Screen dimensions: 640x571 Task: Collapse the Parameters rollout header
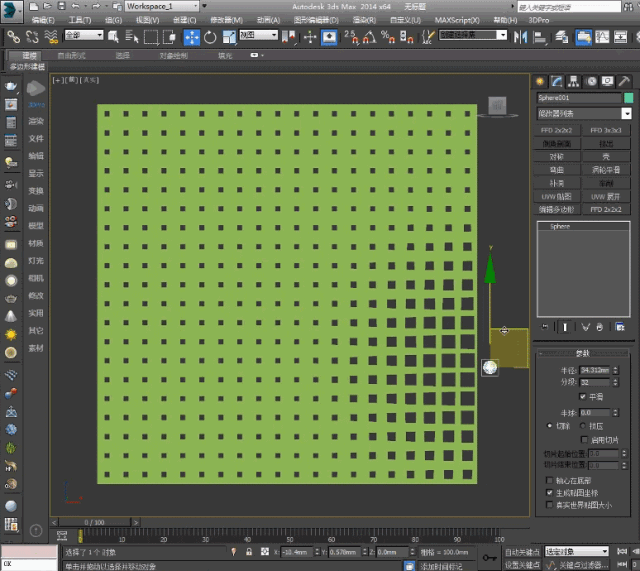(x=583, y=353)
